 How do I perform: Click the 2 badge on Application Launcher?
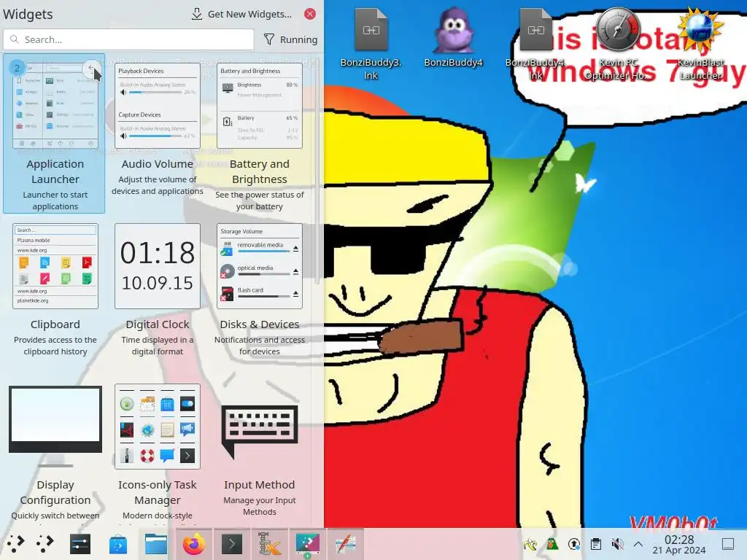click(x=18, y=68)
